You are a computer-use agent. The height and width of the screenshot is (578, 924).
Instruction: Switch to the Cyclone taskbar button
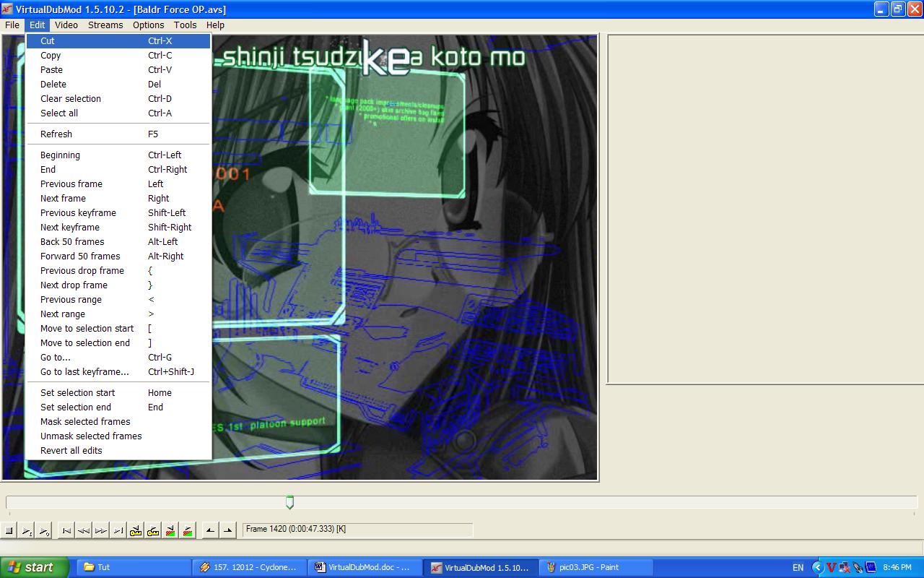(250, 567)
